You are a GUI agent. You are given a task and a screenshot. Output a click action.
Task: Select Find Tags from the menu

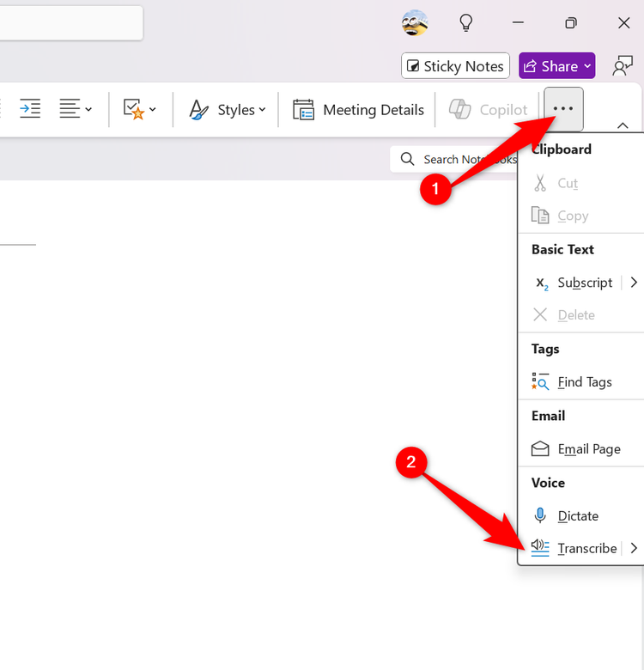pyautogui.click(x=584, y=382)
